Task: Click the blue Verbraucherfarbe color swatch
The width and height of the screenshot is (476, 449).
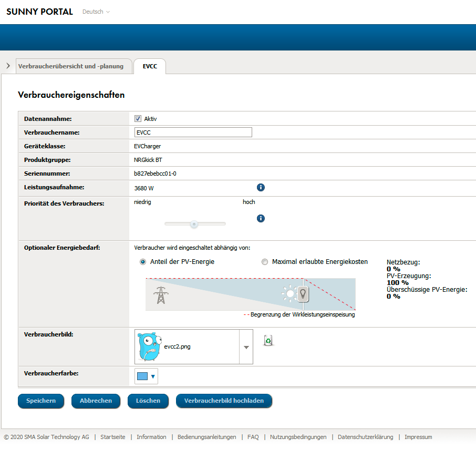Action: (x=142, y=376)
